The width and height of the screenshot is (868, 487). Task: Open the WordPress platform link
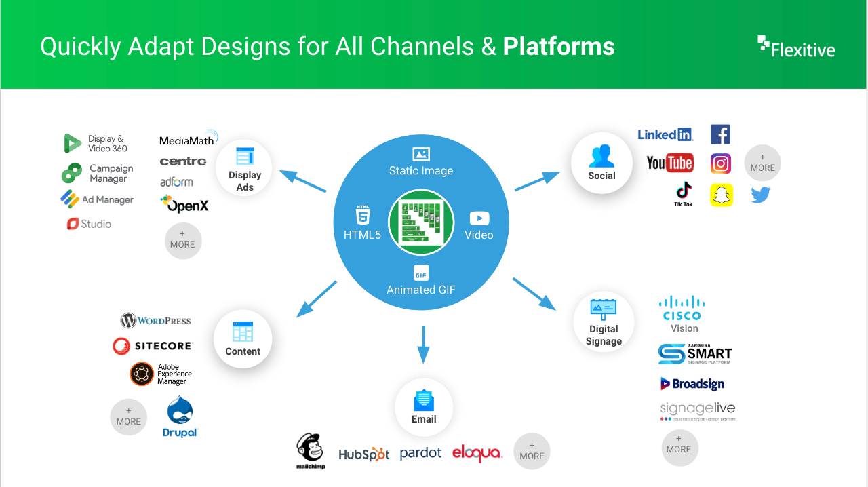155,320
